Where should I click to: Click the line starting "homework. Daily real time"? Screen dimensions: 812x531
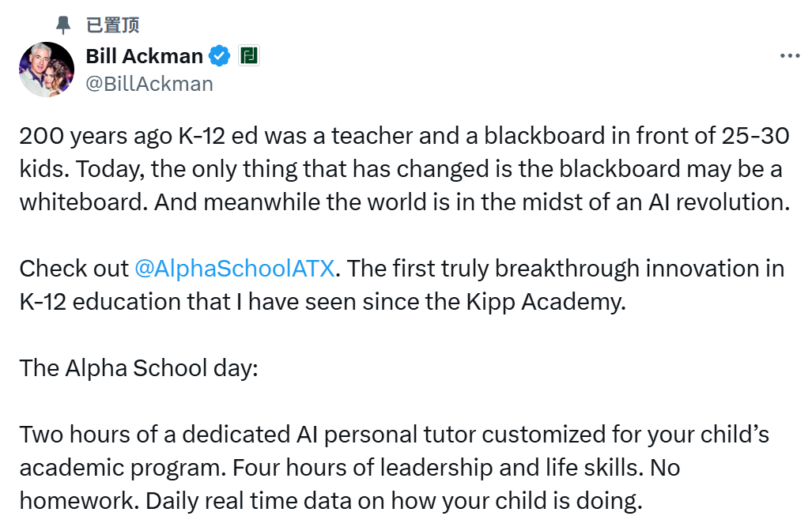click(x=330, y=500)
